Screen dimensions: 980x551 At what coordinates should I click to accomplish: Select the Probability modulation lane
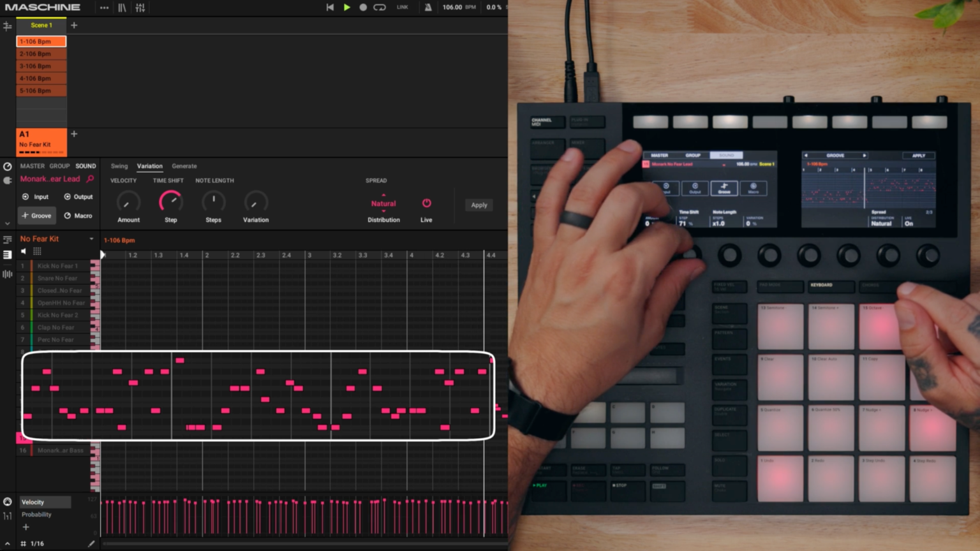(x=36, y=515)
